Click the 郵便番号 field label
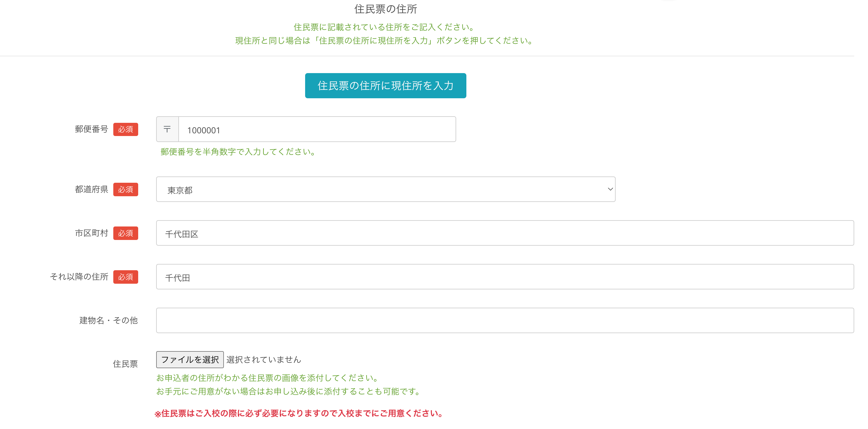868x429 pixels. point(91,129)
